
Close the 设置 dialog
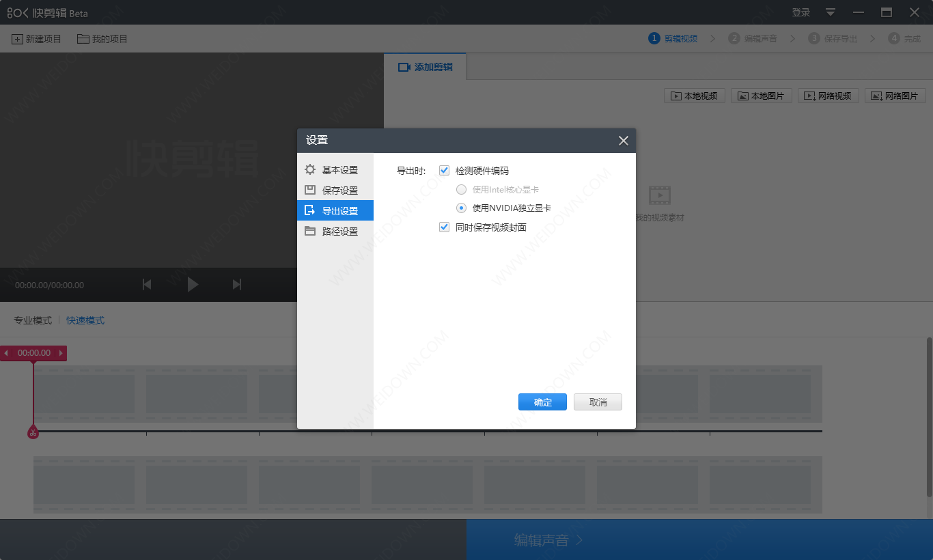click(x=623, y=141)
